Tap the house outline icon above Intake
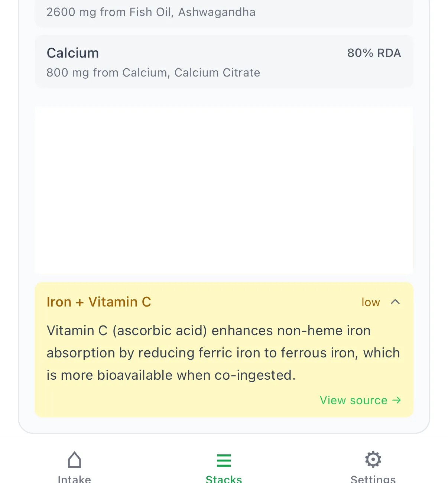 tap(74, 460)
